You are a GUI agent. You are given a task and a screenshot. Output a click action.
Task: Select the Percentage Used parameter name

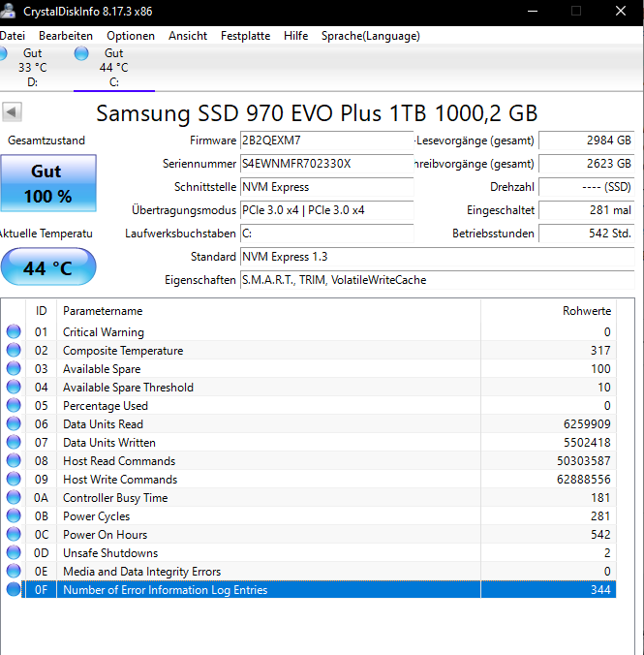106,406
